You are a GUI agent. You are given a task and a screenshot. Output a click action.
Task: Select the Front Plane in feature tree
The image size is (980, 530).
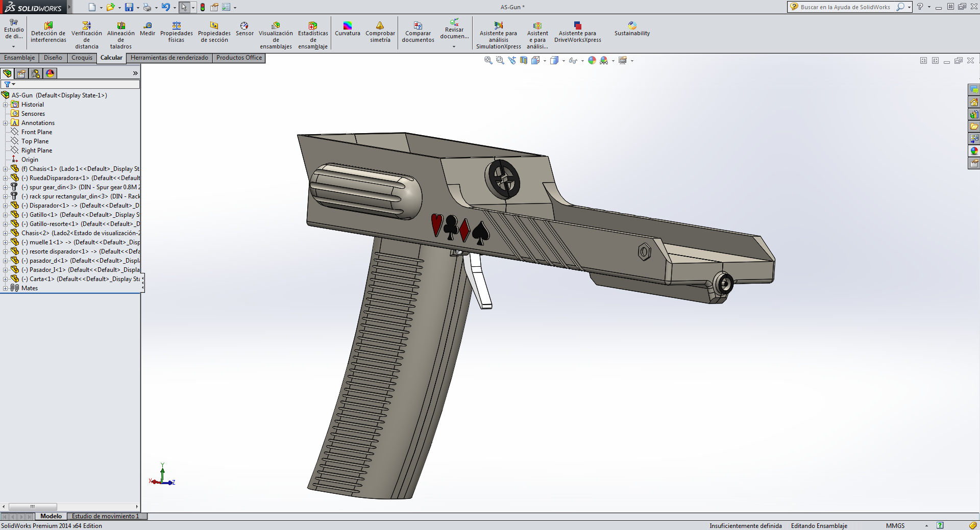point(37,132)
